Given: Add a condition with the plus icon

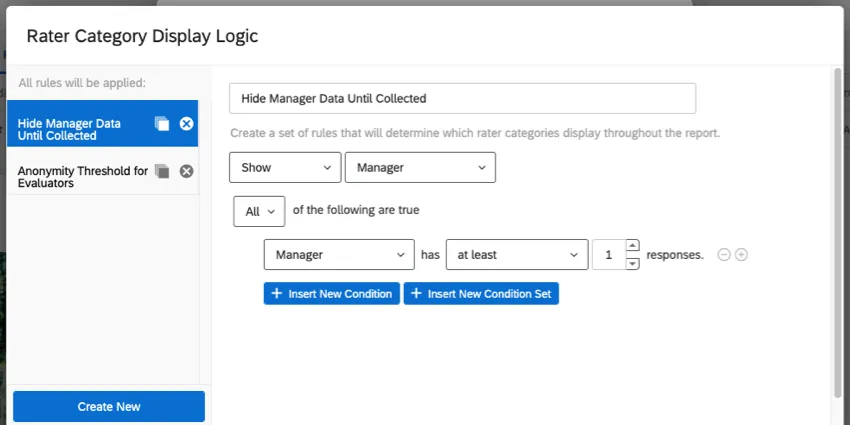Looking at the screenshot, I should [741, 255].
